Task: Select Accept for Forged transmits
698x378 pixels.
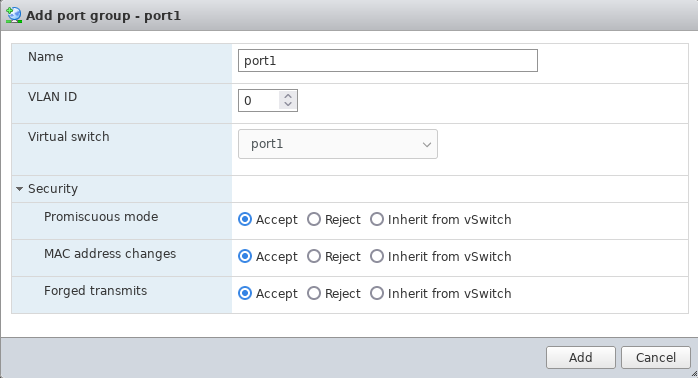Action: pyautogui.click(x=245, y=293)
